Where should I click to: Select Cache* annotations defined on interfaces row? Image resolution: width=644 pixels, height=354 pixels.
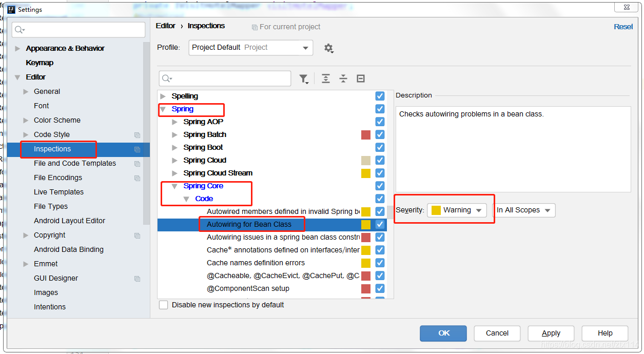(x=283, y=250)
